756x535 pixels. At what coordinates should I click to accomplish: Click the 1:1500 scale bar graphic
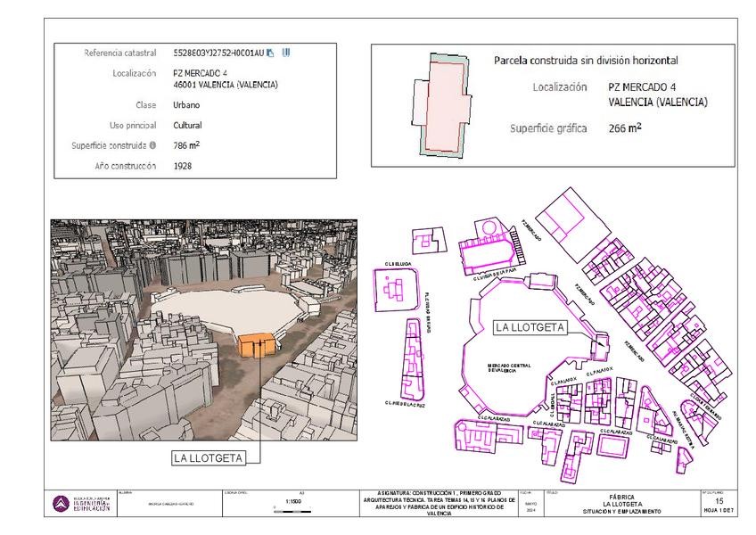click(292, 510)
